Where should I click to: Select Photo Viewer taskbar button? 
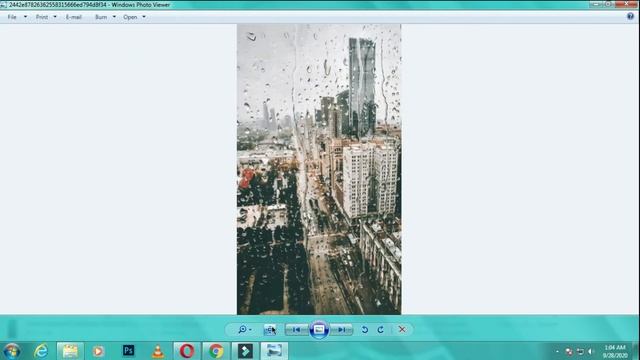[x=274, y=351]
